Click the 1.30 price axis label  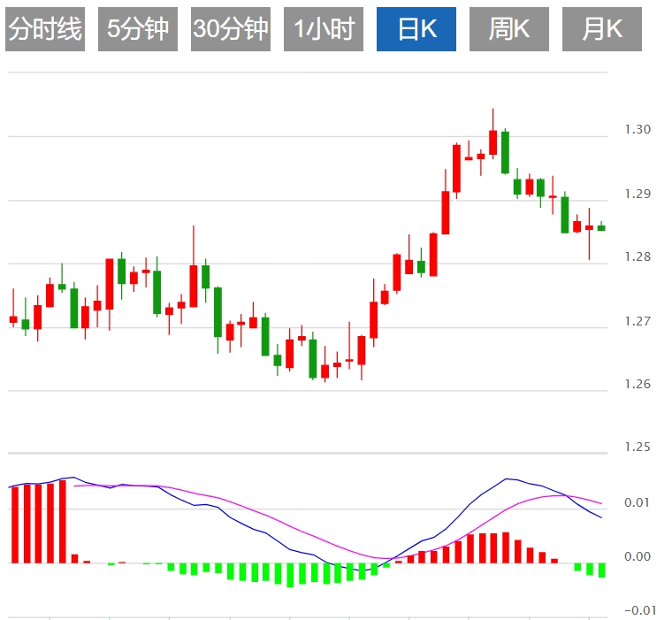(638, 129)
